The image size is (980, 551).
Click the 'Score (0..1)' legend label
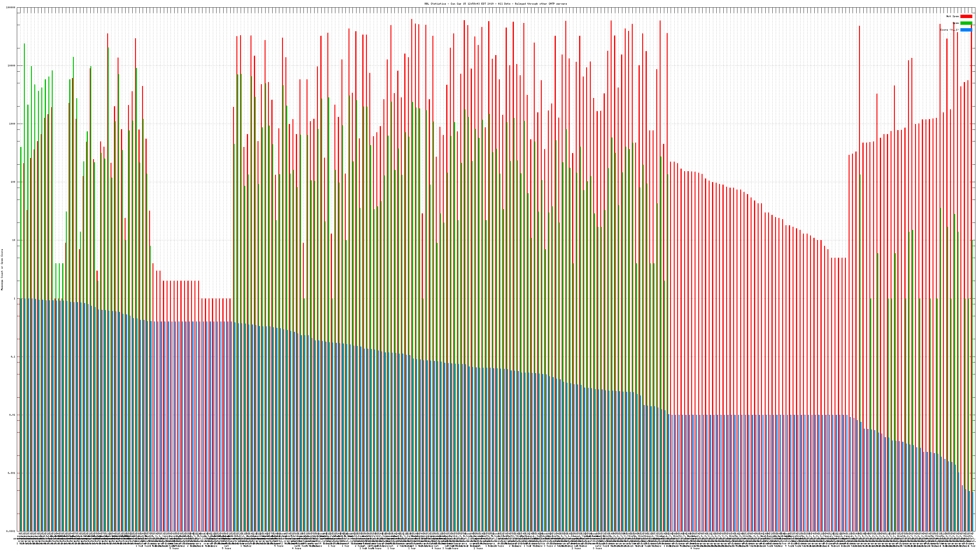(949, 30)
